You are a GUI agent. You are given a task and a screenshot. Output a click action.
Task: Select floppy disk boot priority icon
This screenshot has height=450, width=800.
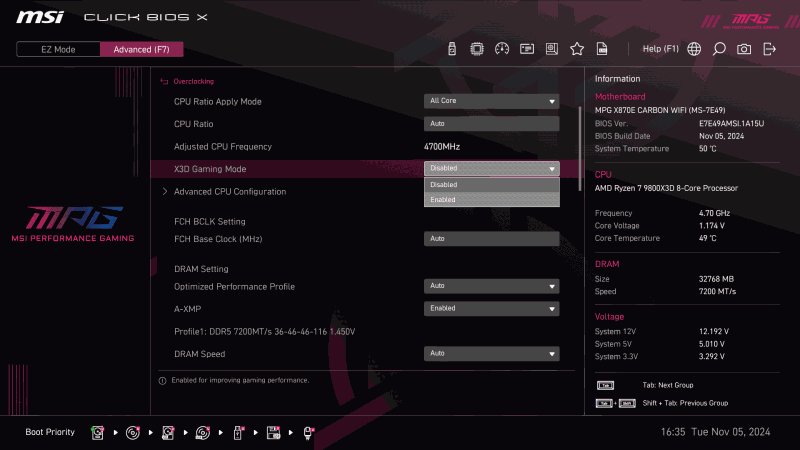tap(273, 433)
